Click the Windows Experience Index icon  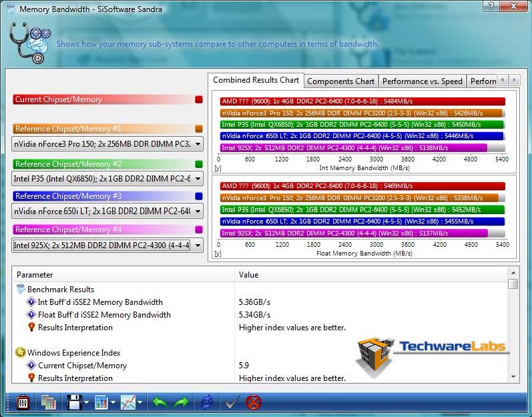click(21, 352)
